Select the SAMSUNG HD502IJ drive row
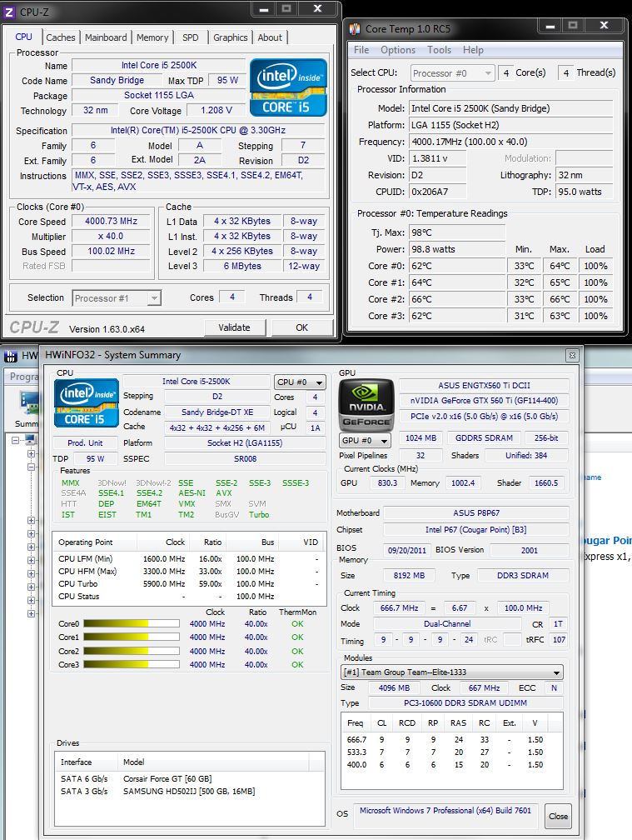This screenshot has width=632, height=840. point(190,792)
